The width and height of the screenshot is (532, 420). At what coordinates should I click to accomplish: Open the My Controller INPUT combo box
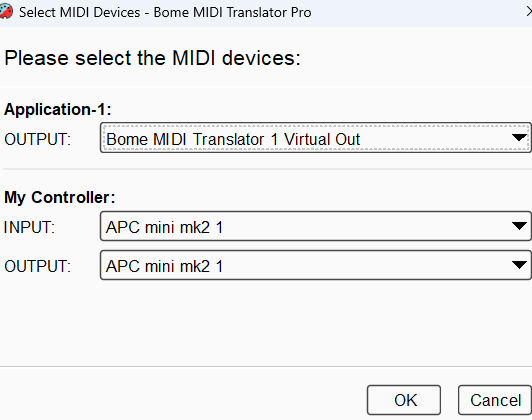click(316, 226)
